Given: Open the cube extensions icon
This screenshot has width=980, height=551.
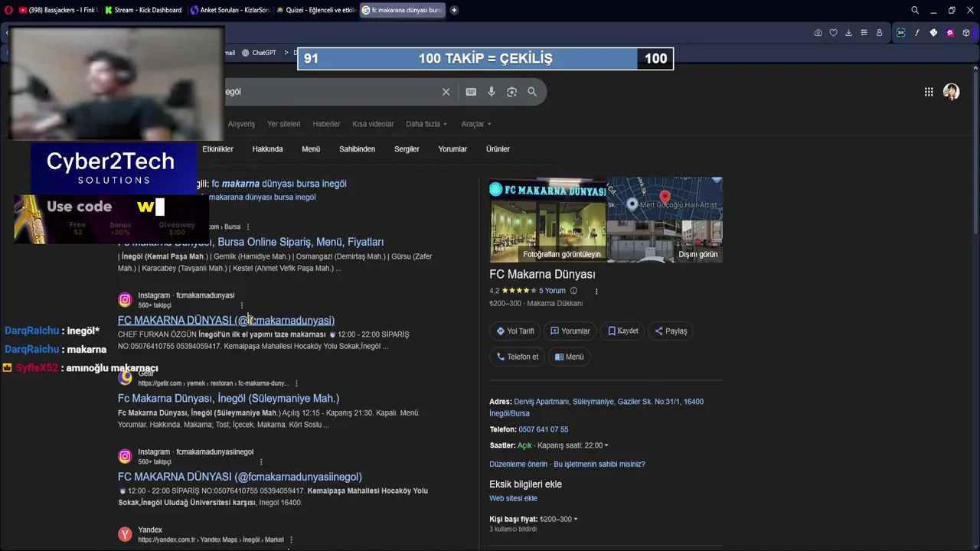Looking at the screenshot, I should [x=966, y=33].
